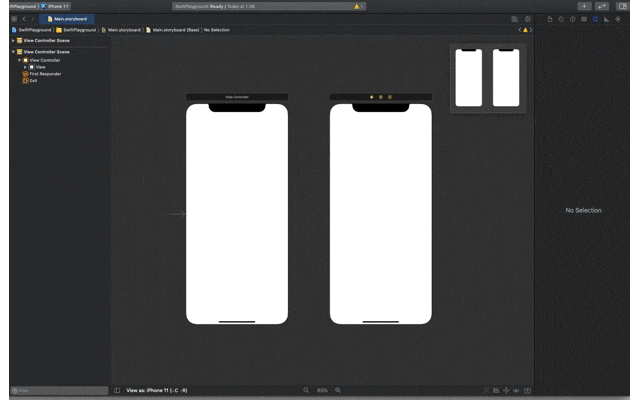Expand the View item in outline
The height and width of the screenshot is (400, 640).
pyautogui.click(x=25, y=67)
